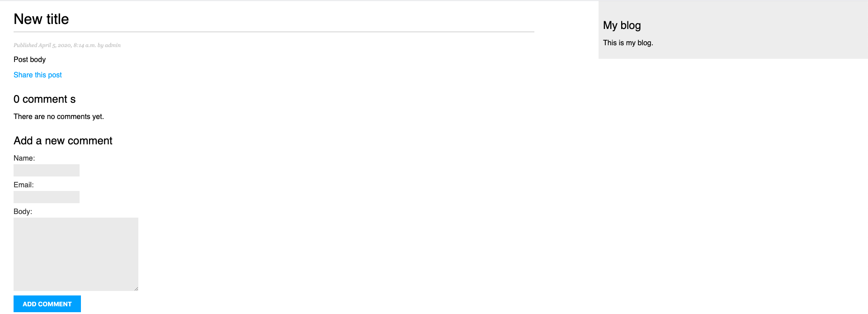
Task: Click inside the Body comment textarea
Action: coord(76,254)
